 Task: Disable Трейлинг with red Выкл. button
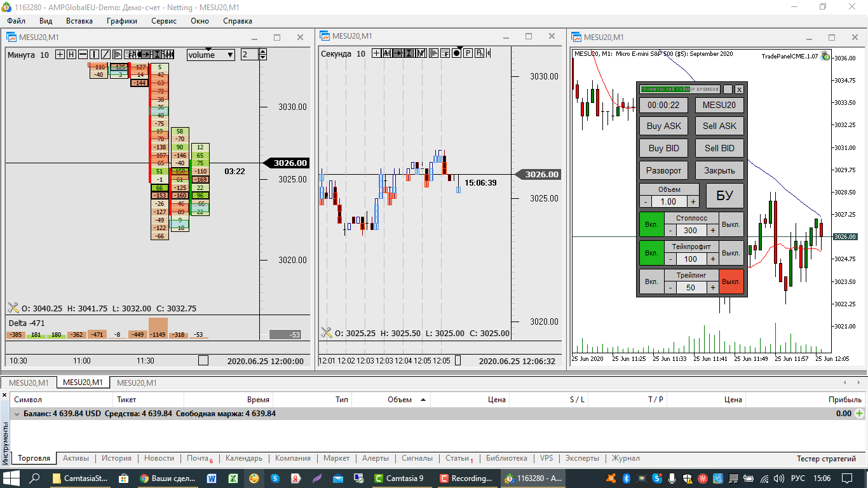coord(731,281)
